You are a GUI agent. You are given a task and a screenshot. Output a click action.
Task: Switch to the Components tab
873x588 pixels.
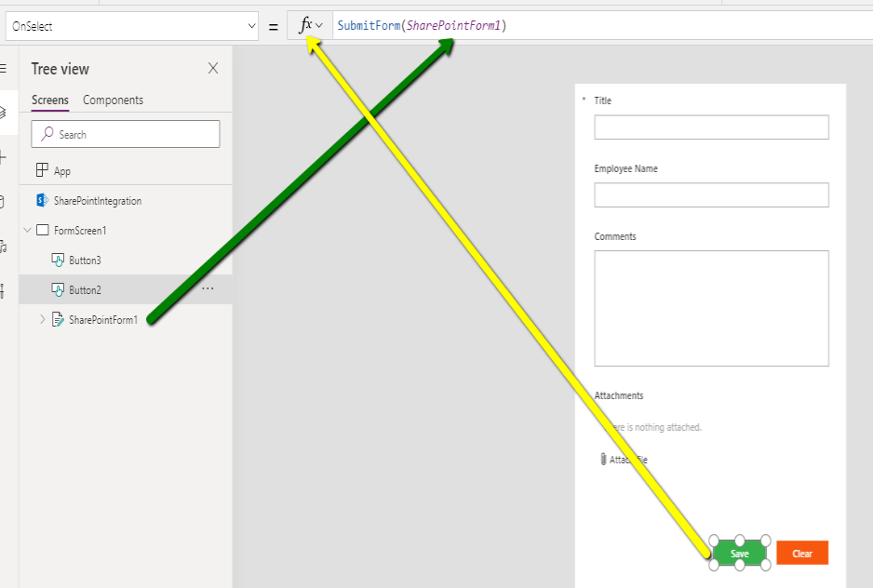tap(113, 100)
